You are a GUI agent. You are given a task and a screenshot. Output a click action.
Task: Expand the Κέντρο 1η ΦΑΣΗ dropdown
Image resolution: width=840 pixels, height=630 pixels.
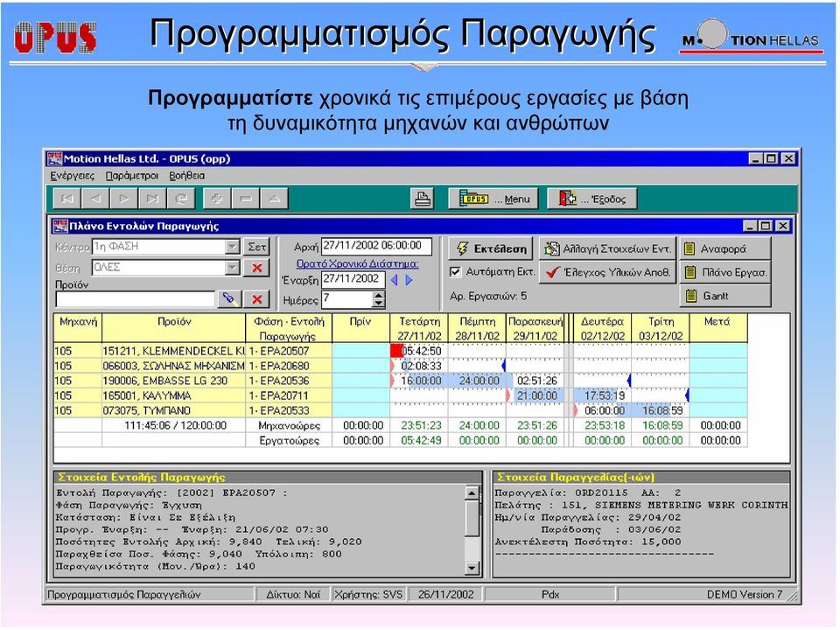click(x=232, y=247)
